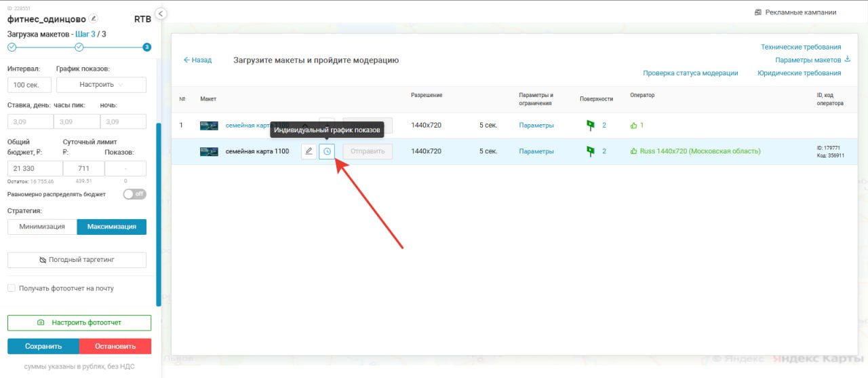
Task: Save campaign with Сохранить button
Action: pos(43,346)
